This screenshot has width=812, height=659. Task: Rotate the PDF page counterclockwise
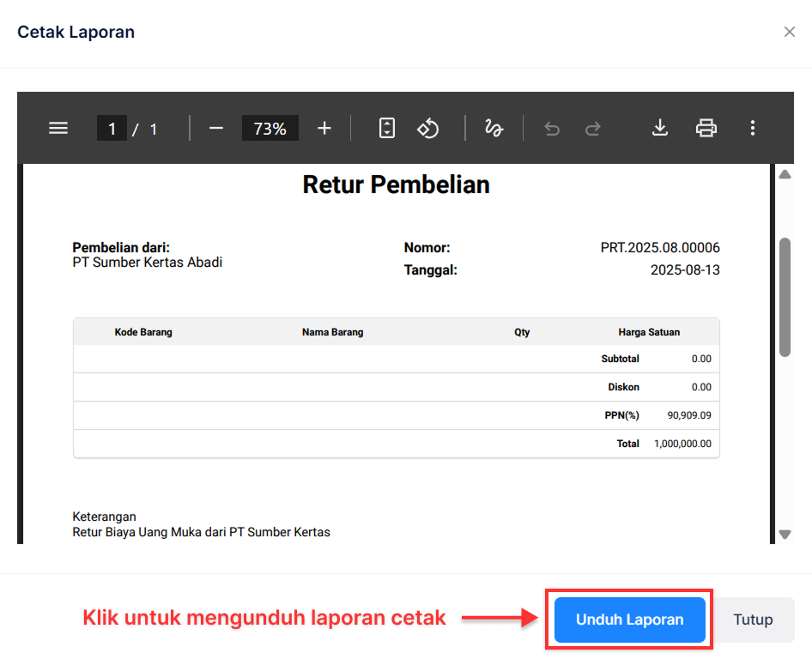pyautogui.click(x=427, y=128)
